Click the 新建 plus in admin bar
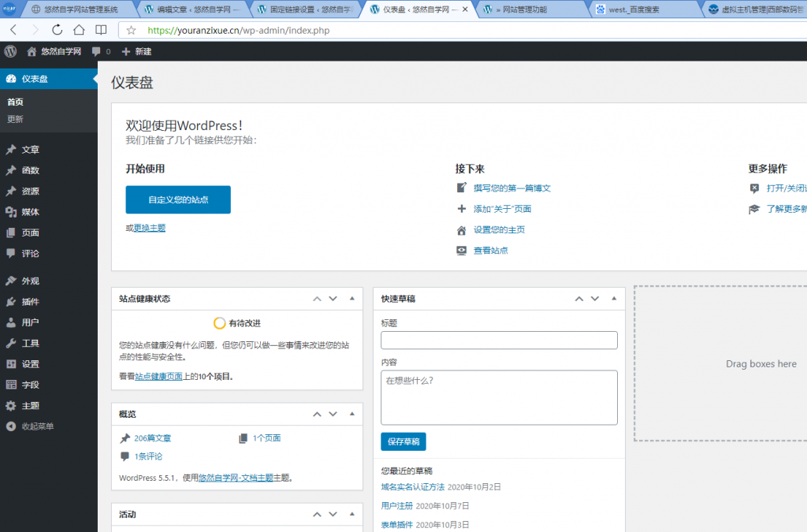Screen dimensions: 807x532 click(x=136, y=51)
